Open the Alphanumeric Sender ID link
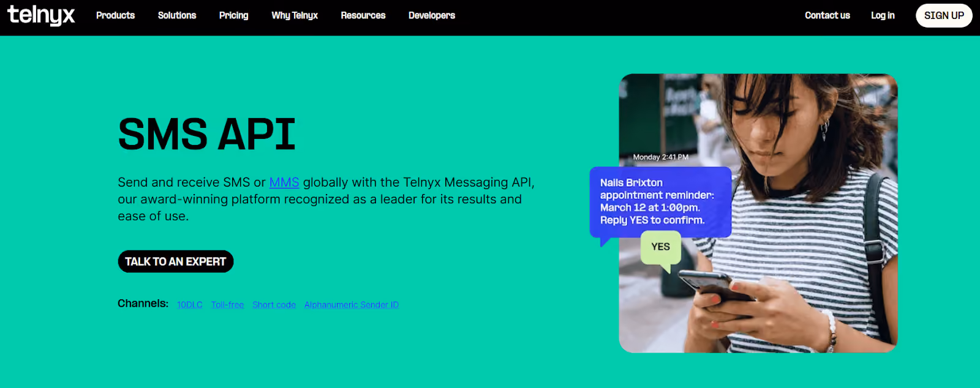The image size is (980, 388). (352, 305)
